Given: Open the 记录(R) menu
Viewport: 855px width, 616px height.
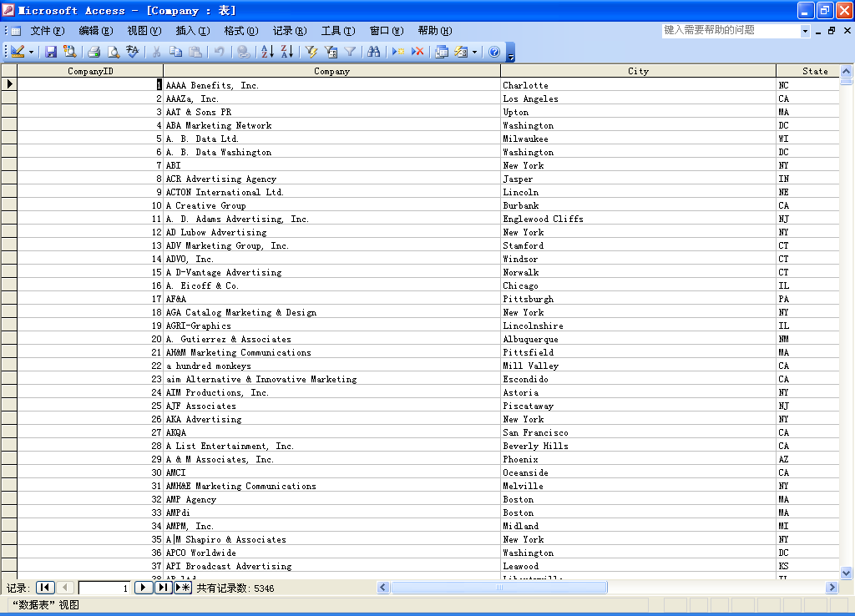Looking at the screenshot, I should coord(289,31).
